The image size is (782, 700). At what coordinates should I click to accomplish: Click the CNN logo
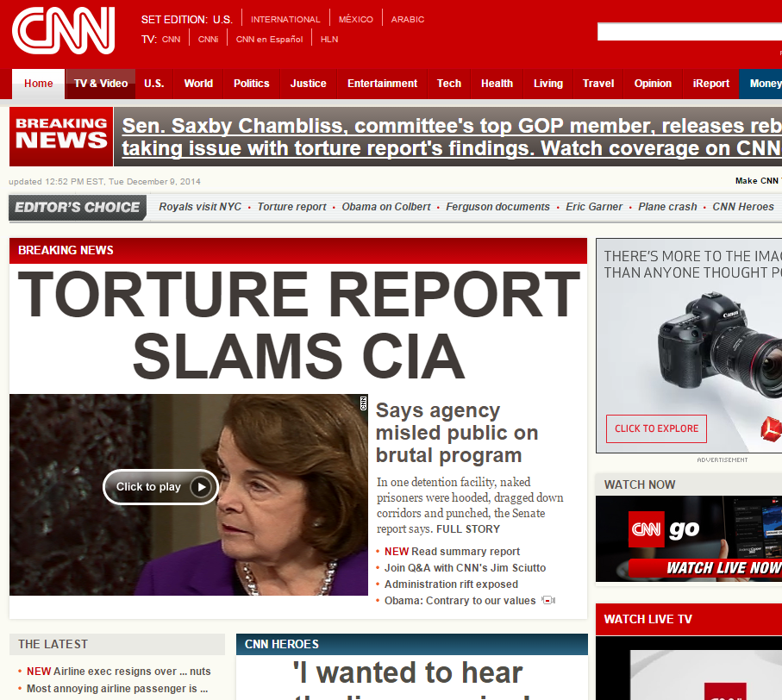(x=63, y=31)
